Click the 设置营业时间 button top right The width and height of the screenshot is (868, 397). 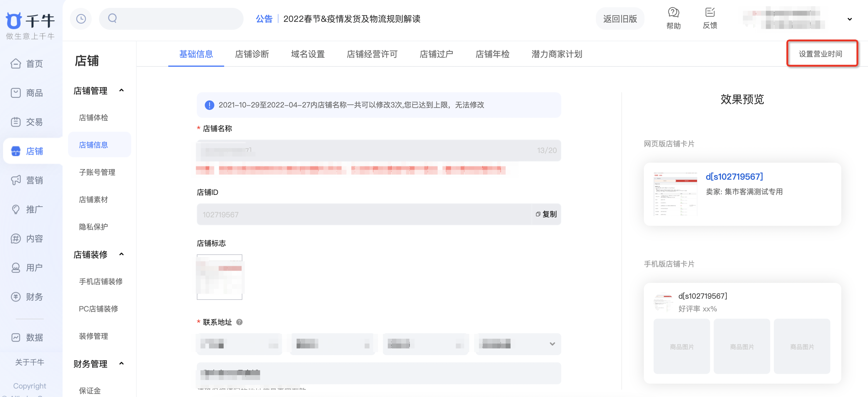(x=822, y=54)
